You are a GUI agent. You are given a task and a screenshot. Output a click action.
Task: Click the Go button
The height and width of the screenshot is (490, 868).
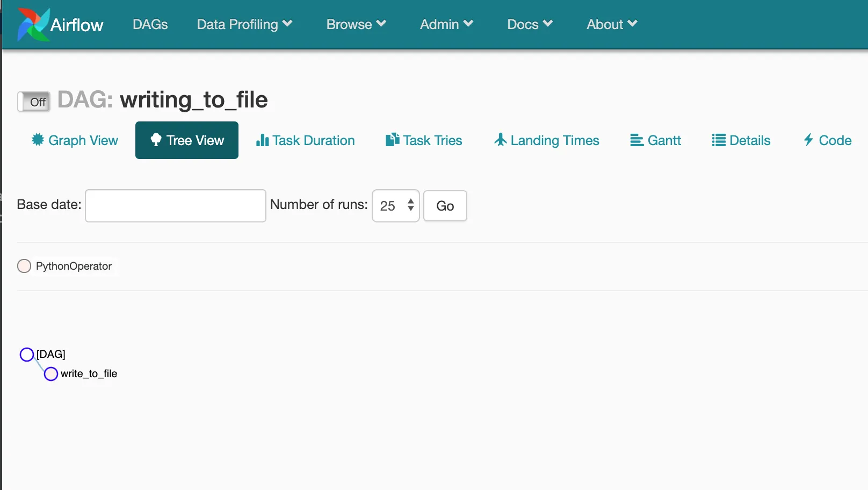pyautogui.click(x=445, y=206)
